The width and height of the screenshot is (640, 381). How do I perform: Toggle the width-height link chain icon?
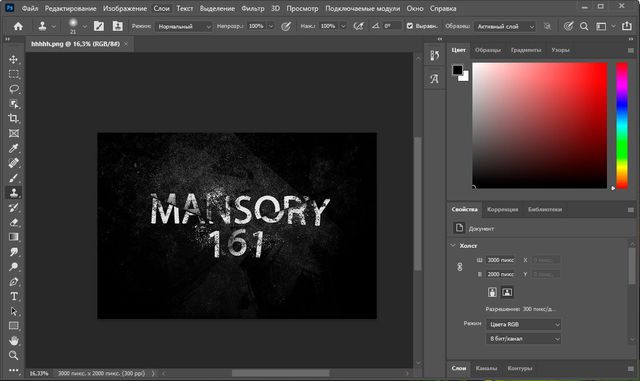pyautogui.click(x=460, y=267)
